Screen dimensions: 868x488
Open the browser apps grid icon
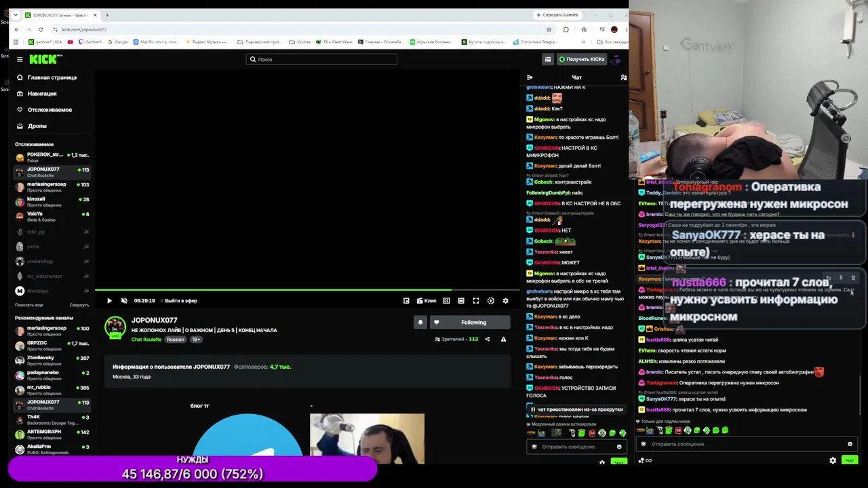coord(16,42)
